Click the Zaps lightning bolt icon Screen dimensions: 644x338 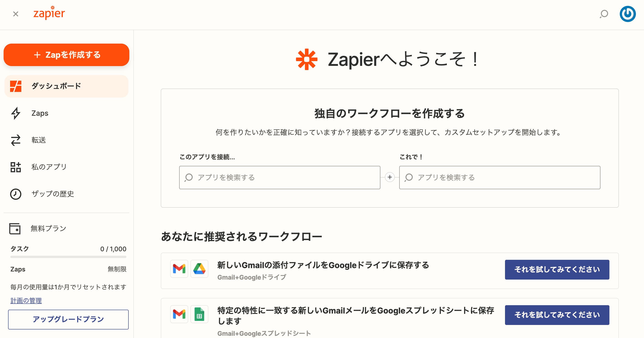coord(15,113)
